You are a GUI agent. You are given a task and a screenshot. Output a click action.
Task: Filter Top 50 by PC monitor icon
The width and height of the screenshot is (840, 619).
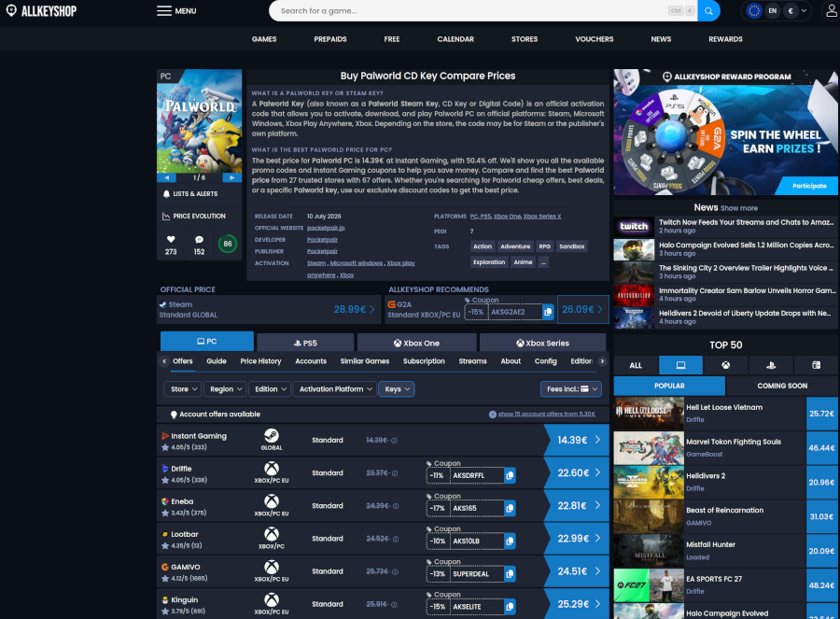tap(681, 365)
